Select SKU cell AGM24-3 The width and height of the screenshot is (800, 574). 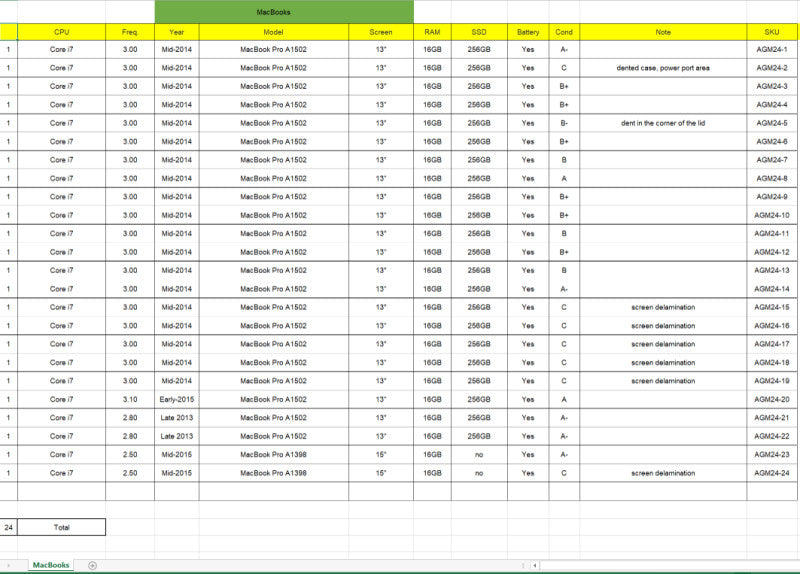click(x=772, y=86)
